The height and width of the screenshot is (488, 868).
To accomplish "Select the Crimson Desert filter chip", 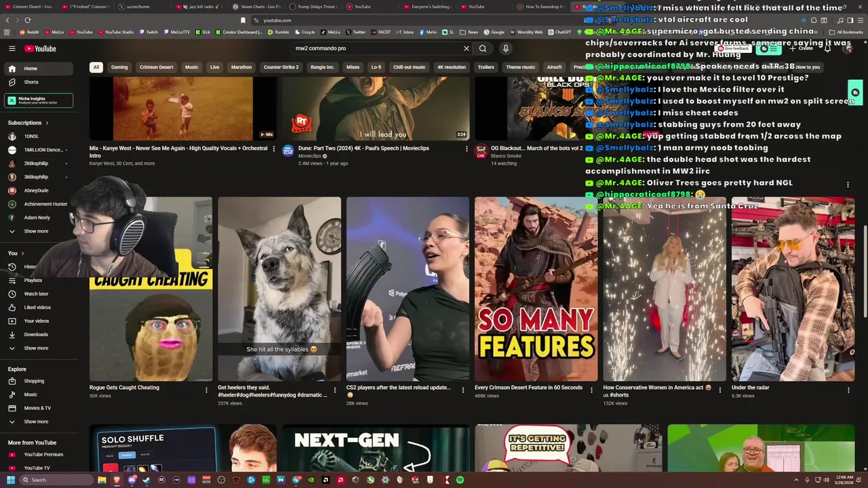I will pyautogui.click(x=157, y=67).
